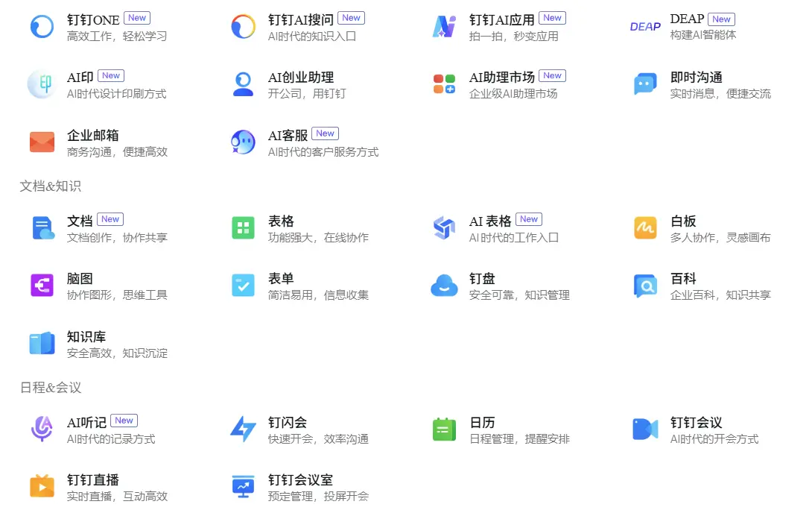812x516 pixels.
Task: Click the New badge next to AI印
Action: coord(111,76)
